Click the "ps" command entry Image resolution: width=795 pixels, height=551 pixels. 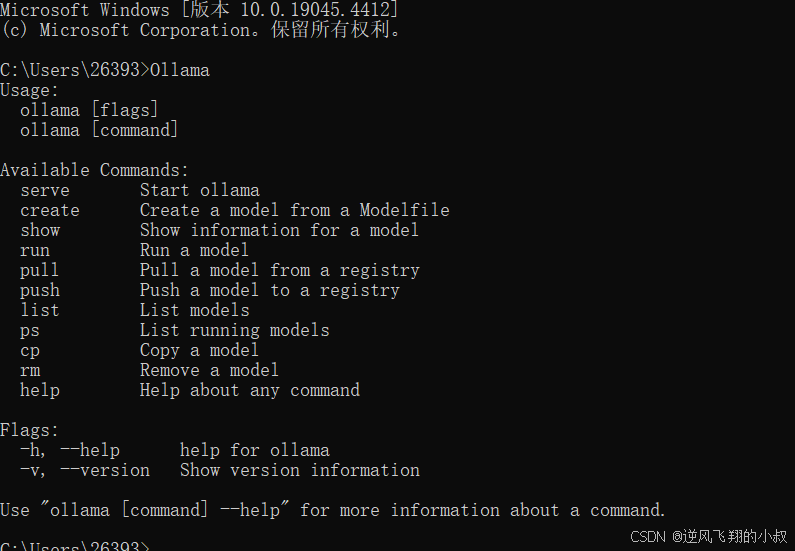tap(30, 330)
